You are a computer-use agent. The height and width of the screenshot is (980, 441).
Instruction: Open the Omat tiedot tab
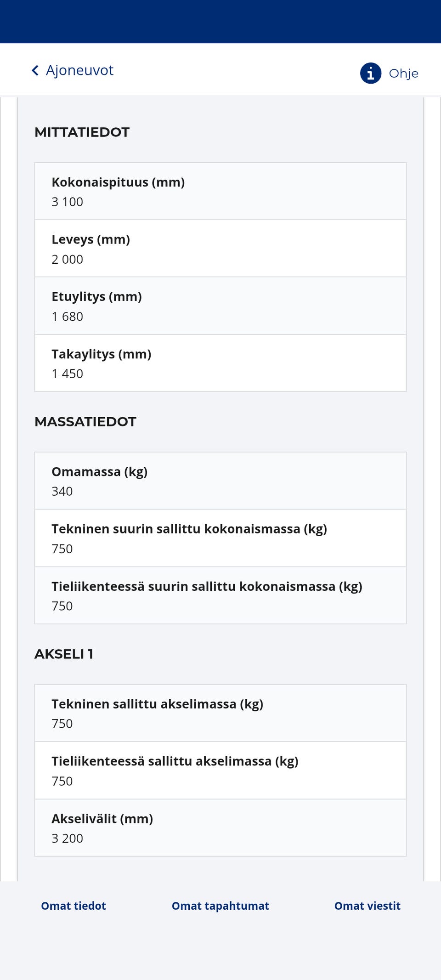[73, 906]
